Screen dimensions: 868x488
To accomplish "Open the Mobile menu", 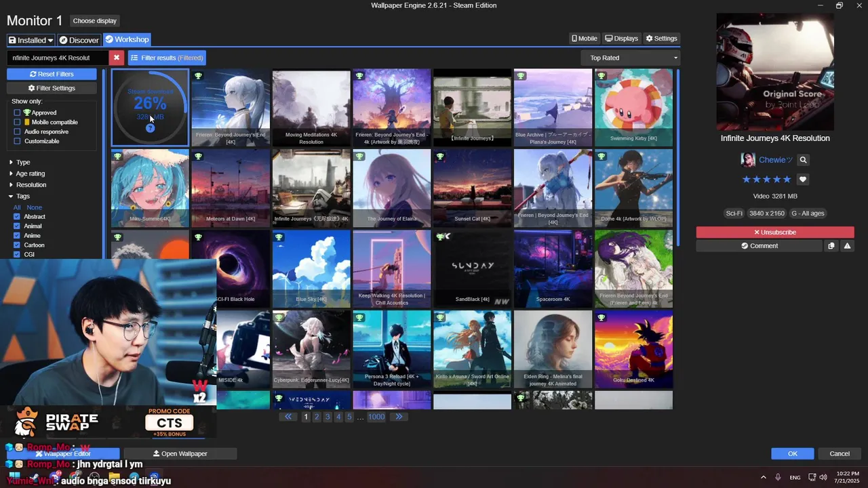I will pyautogui.click(x=584, y=39).
